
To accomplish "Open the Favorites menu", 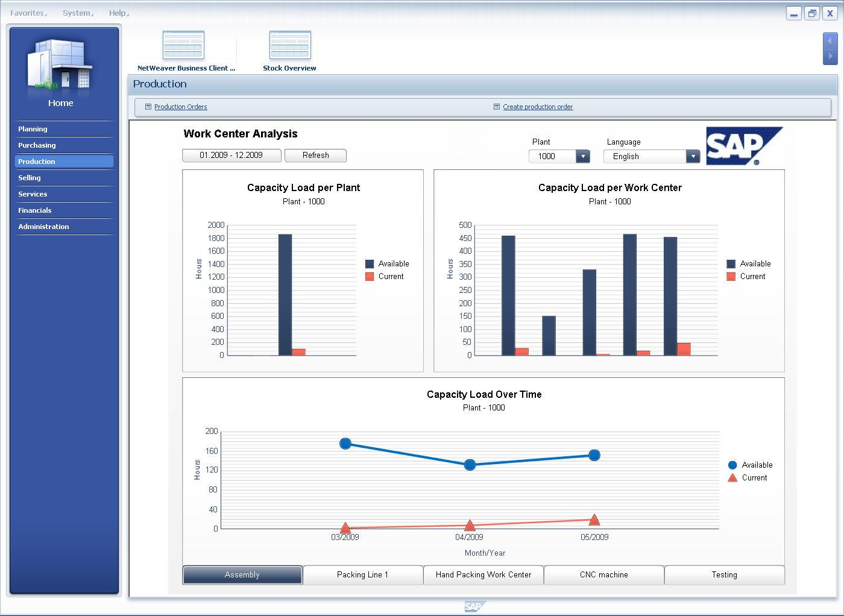I will (28, 13).
